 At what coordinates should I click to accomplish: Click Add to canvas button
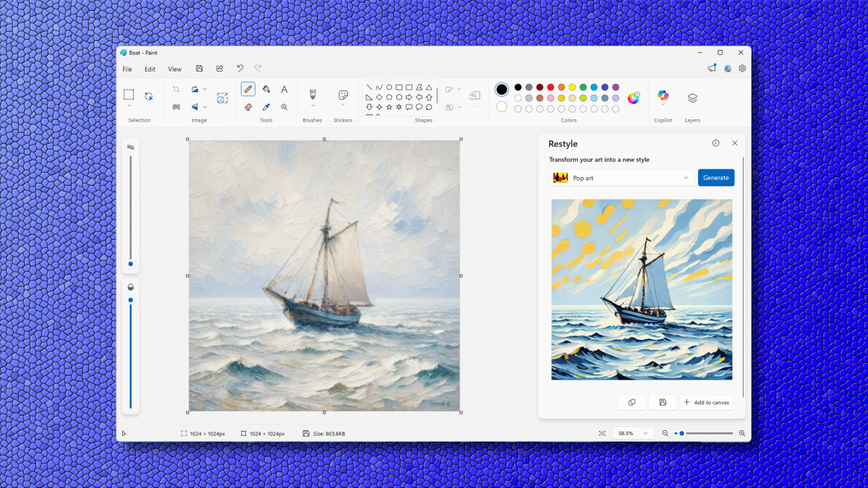[706, 402]
